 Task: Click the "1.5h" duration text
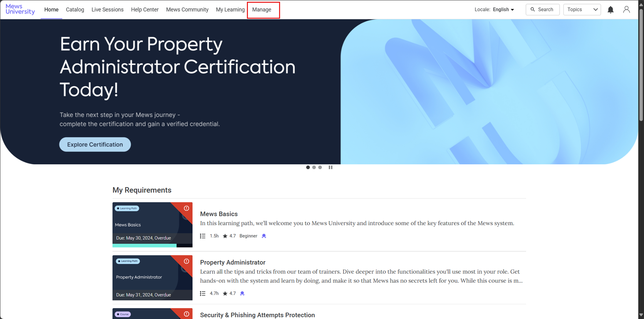(x=214, y=236)
